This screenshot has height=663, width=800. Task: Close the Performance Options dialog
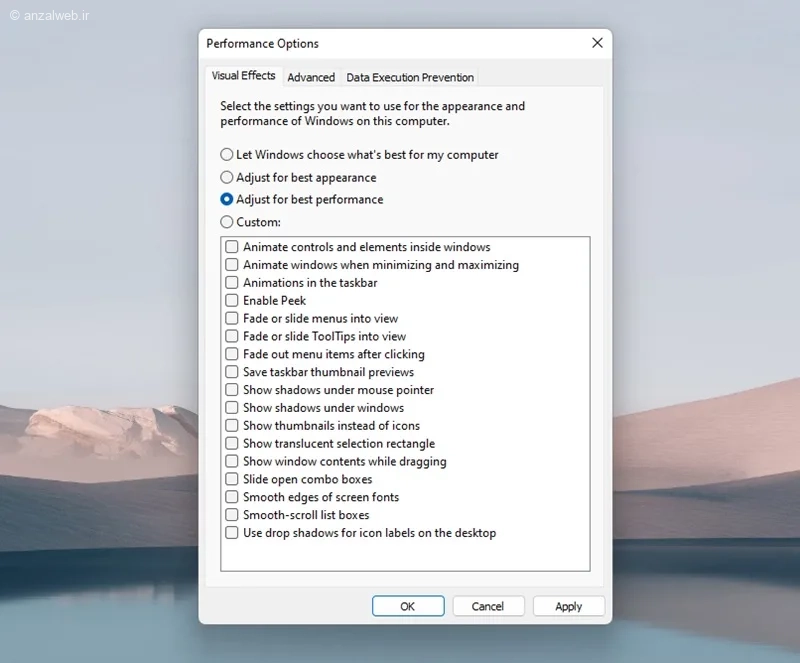coord(597,43)
